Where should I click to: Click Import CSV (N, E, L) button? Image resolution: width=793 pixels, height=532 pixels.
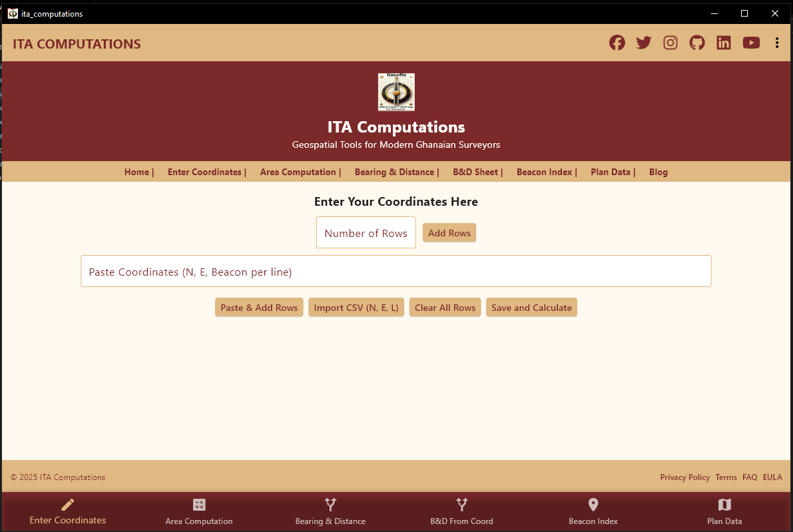[x=356, y=308]
